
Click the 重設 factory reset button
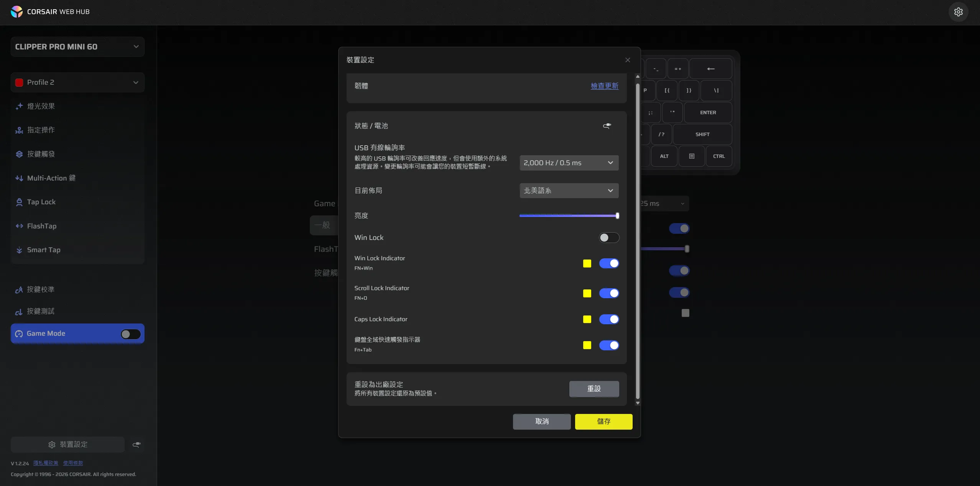tap(594, 389)
